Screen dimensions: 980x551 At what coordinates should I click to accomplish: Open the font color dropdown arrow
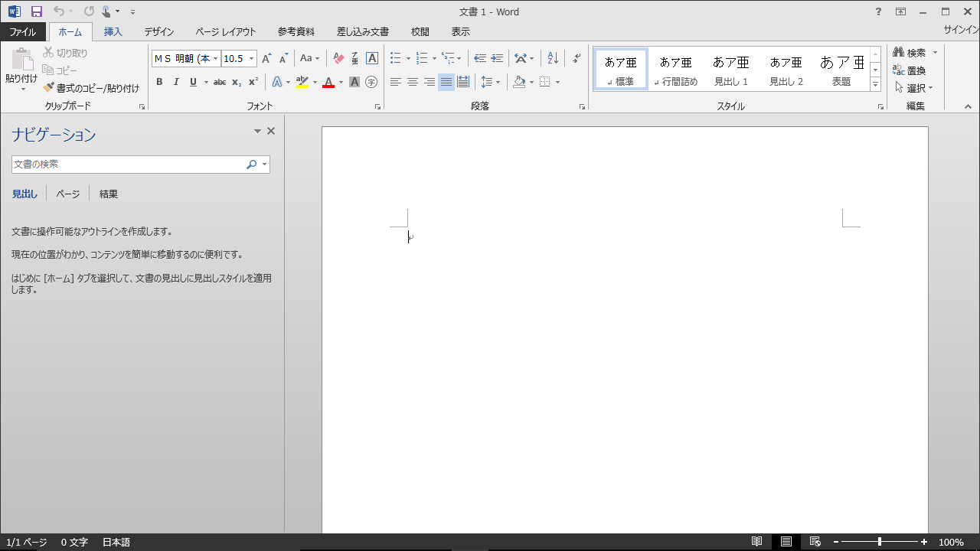pyautogui.click(x=340, y=82)
